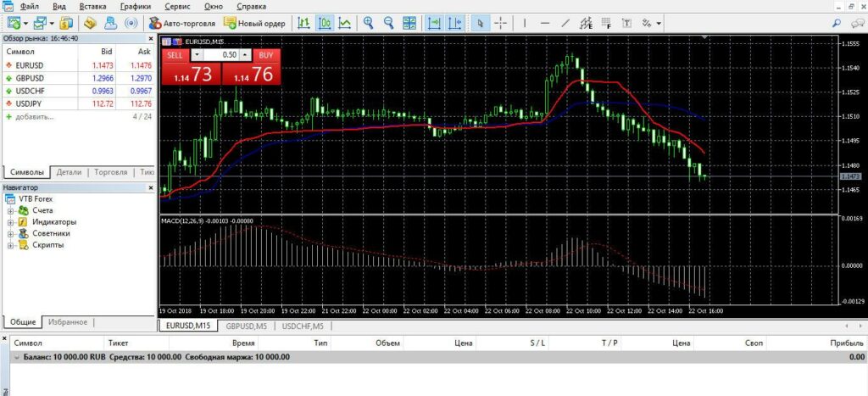Open search with the magnifier icon
Viewport: 868px width, 396px height.
pos(837,23)
